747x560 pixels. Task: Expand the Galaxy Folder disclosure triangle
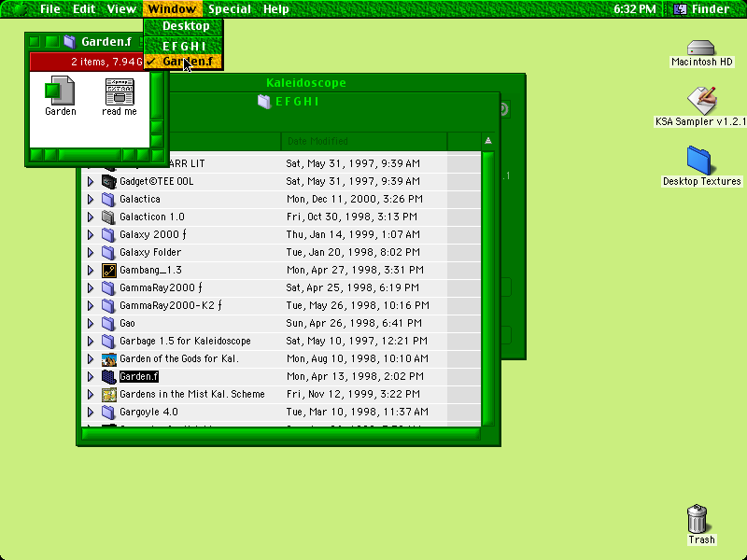(90, 252)
